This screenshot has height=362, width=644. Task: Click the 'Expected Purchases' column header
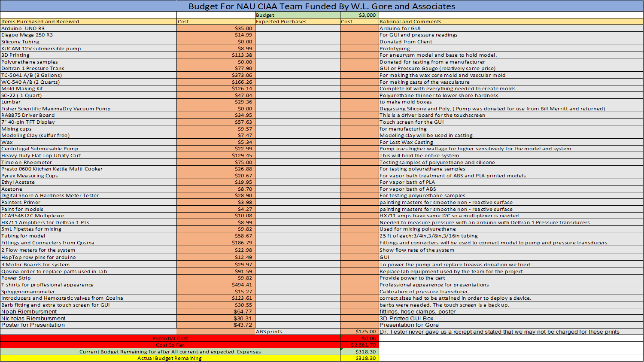[298, 21]
